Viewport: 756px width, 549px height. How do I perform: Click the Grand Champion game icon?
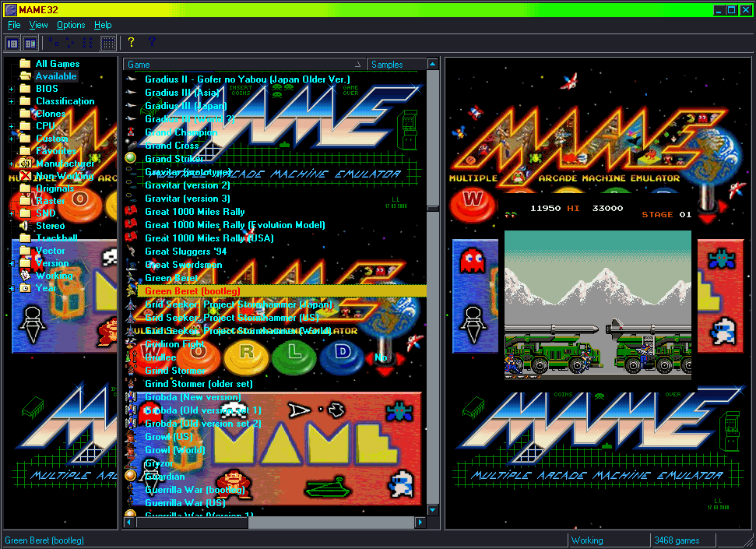131,132
